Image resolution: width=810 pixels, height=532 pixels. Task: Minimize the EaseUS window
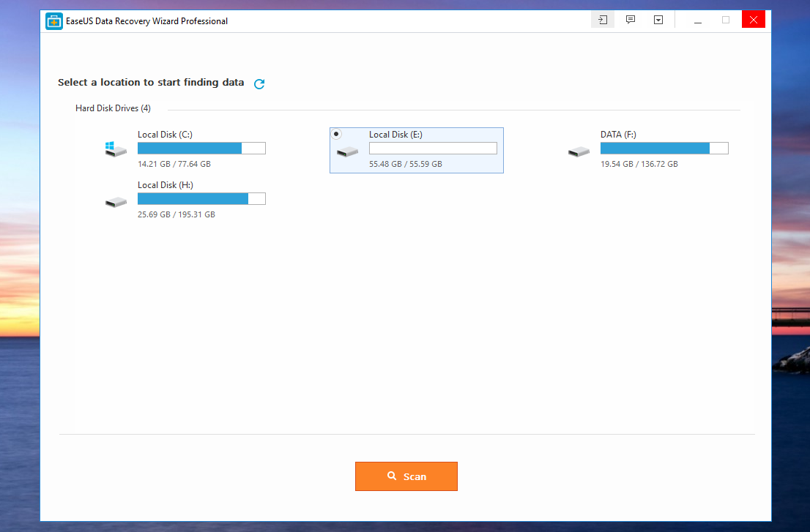698,20
